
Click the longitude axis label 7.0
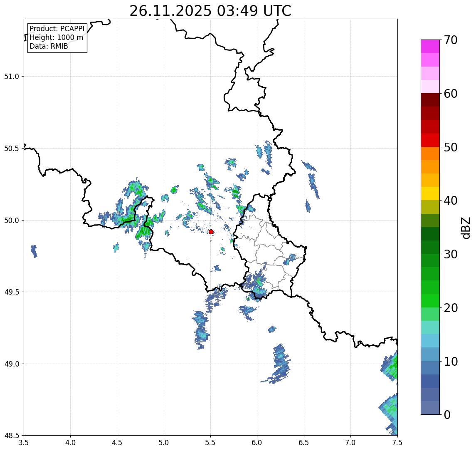350,443
